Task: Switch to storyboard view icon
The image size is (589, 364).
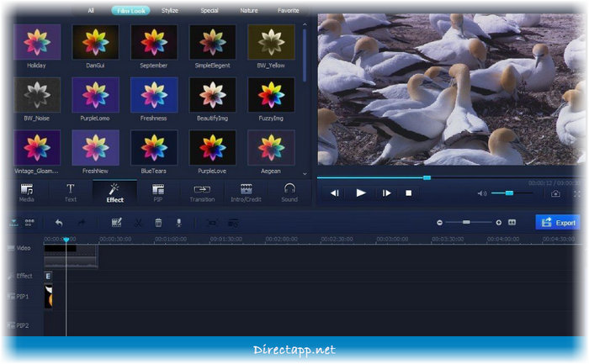Action: [x=29, y=223]
